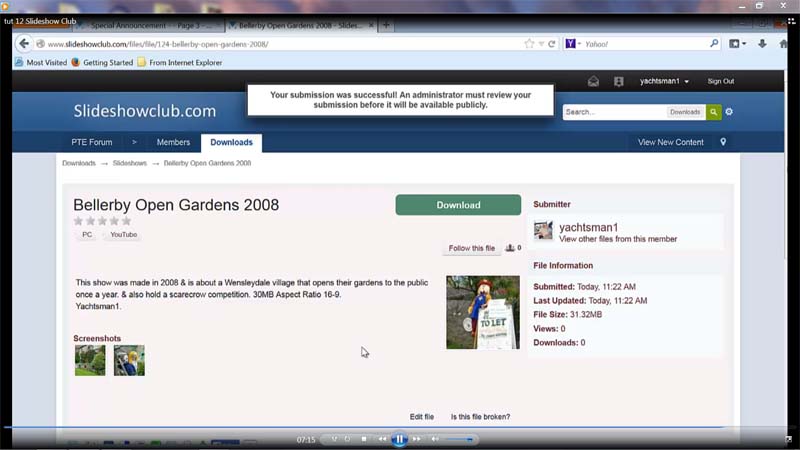Mute the player volume
The image size is (800, 450).
(x=435, y=439)
